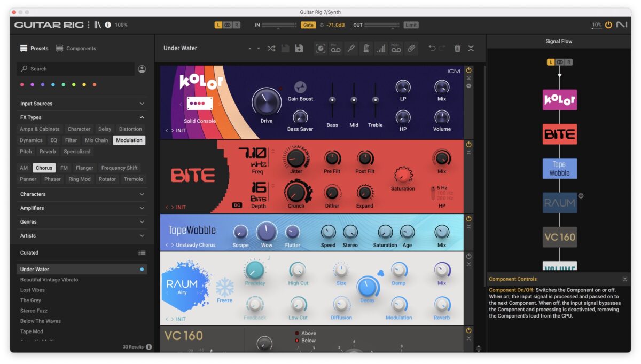The height and width of the screenshot is (364, 641).
Task: Filter presets by the green color dot
Action: point(64,84)
